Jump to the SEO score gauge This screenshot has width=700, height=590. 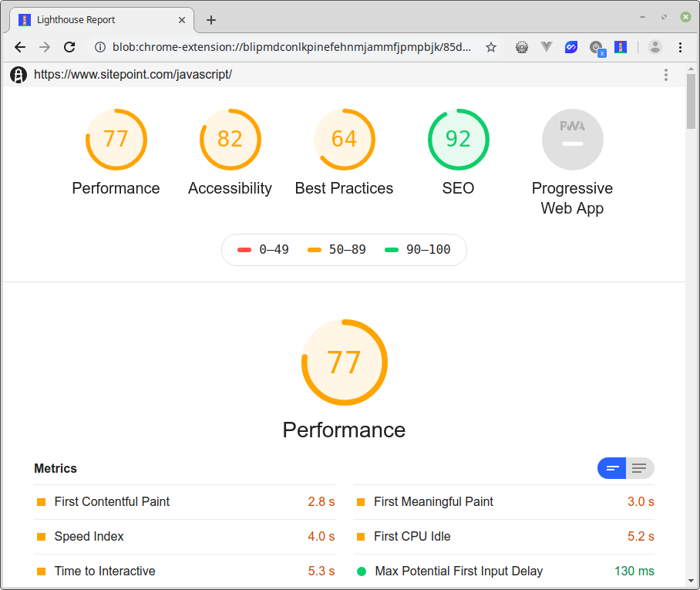click(458, 140)
